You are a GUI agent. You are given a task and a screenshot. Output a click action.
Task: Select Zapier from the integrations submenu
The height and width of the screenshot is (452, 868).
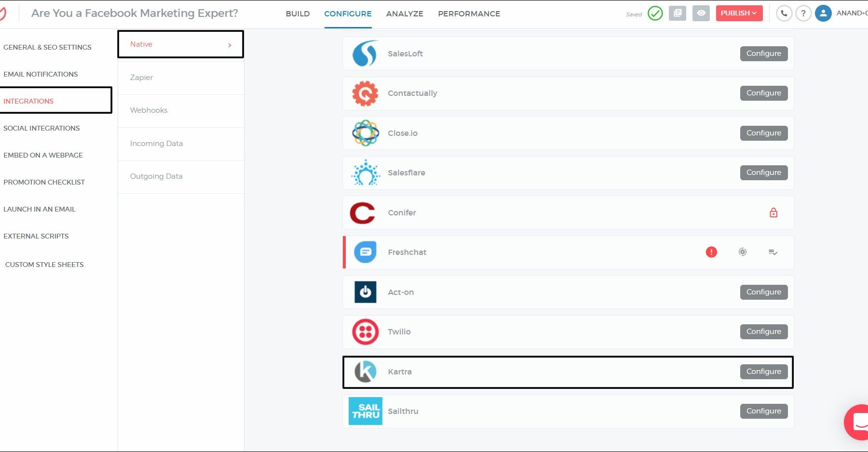pyautogui.click(x=141, y=78)
